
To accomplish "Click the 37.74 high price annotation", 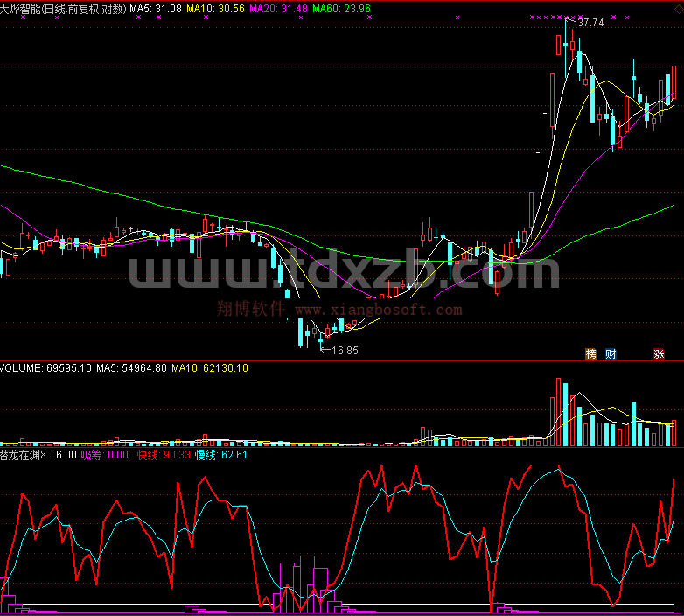I will pos(590,23).
